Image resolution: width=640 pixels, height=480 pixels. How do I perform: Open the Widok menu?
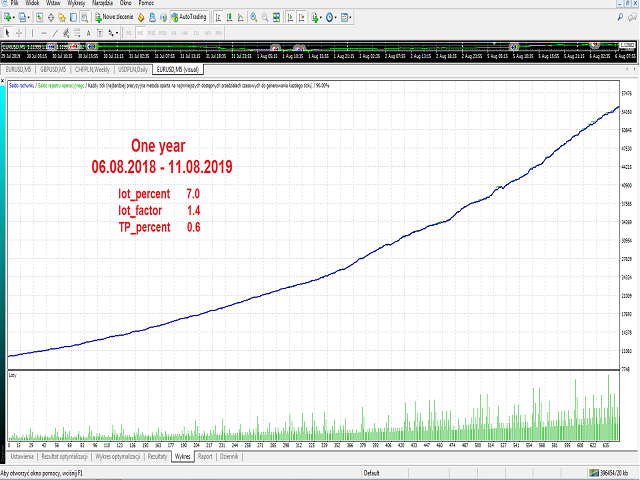(x=32, y=3)
